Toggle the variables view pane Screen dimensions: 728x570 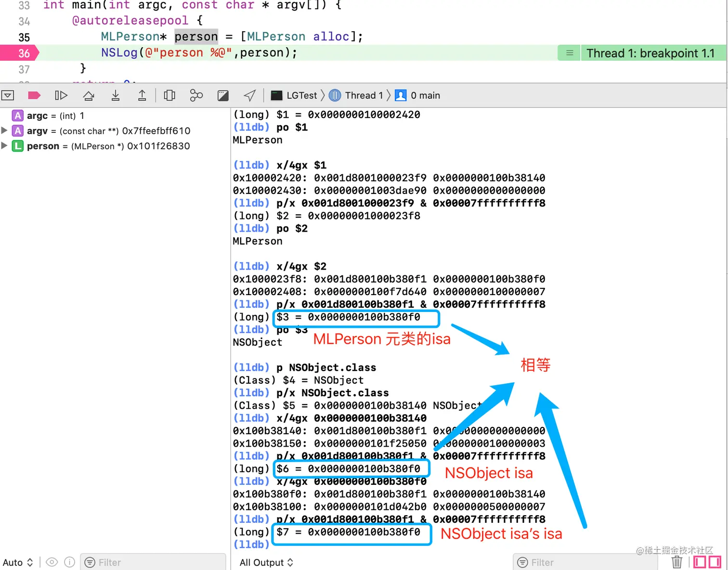pos(700,562)
